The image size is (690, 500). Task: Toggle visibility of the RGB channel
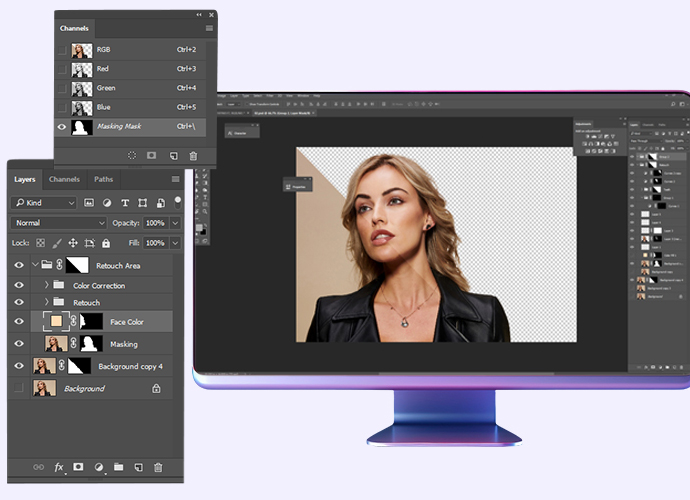[x=63, y=50]
